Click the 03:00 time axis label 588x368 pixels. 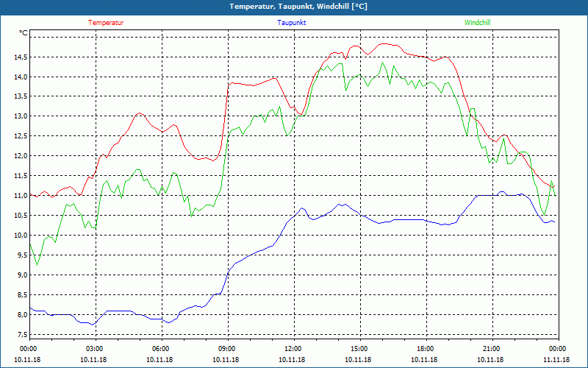coord(94,349)
